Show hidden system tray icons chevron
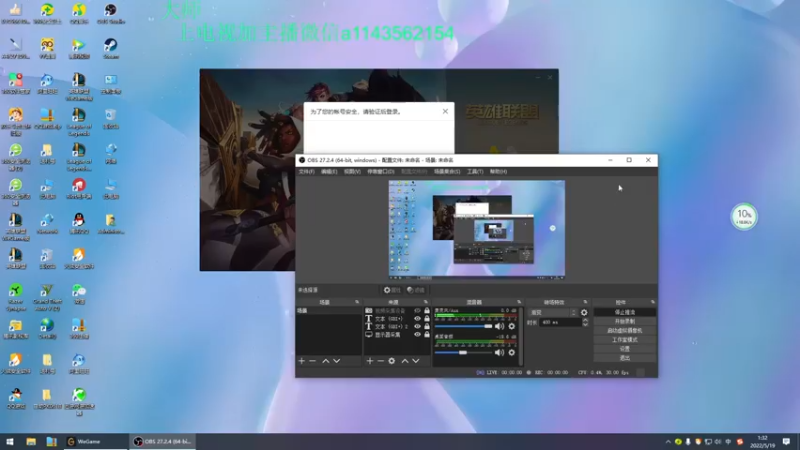 click(668, 442)
